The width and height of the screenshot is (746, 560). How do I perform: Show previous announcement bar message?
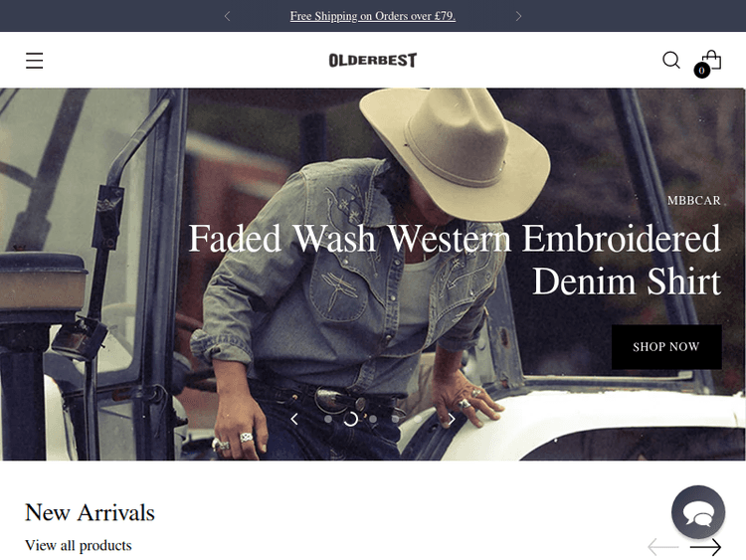[x=227, y=16]
